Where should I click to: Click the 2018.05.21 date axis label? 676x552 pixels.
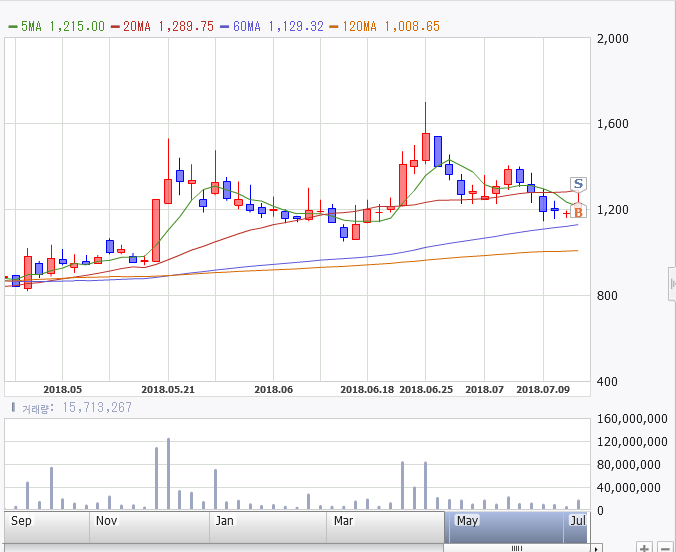[x=168, y=389]
